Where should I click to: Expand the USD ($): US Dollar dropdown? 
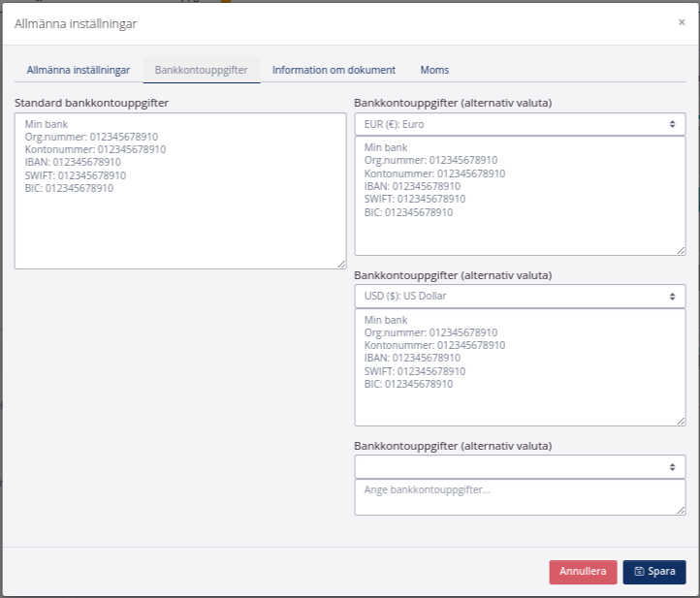520,296
